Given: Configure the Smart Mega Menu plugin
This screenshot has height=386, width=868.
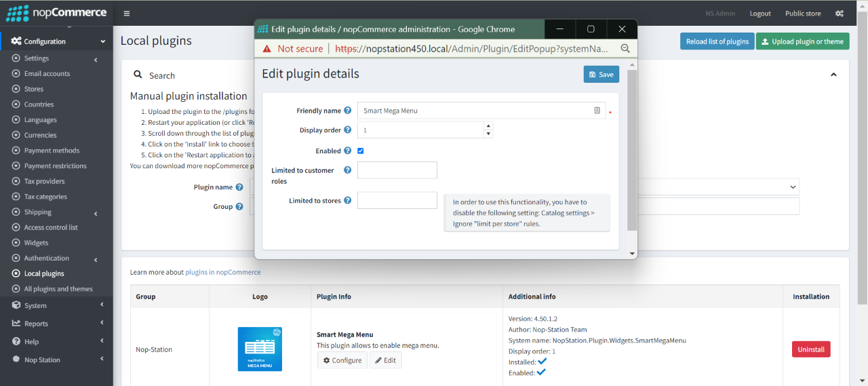Looking at the screenshot, I should click(342, 360).
